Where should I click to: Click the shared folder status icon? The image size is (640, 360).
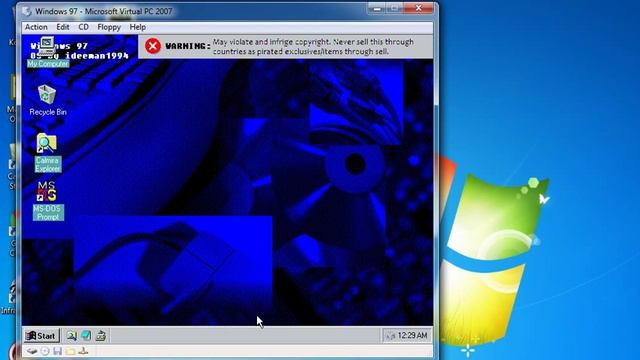70,351
